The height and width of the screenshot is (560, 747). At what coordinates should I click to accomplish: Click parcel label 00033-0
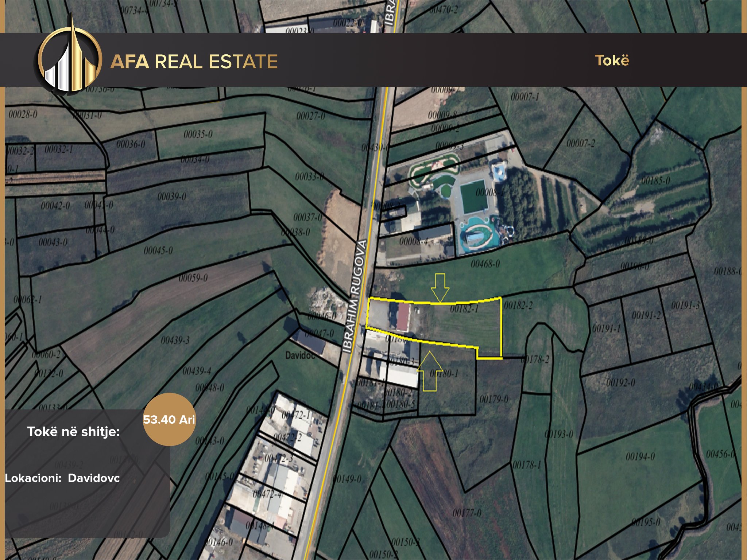tap(309, 176)
